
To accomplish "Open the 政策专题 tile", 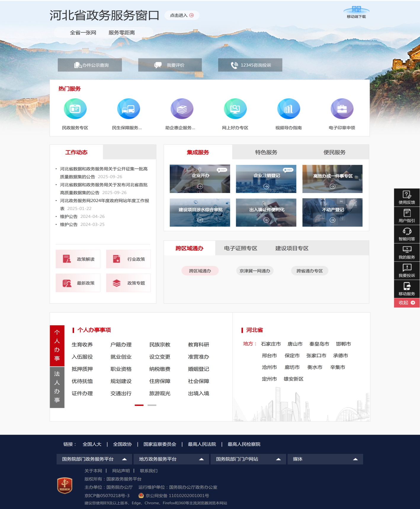I will tap(129, 283).
